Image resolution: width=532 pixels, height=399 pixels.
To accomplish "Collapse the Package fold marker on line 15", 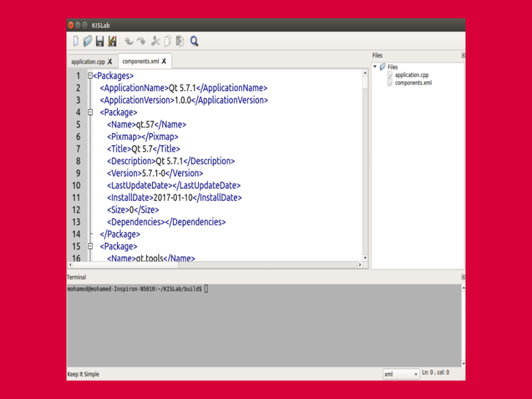I will coord(90,246).
